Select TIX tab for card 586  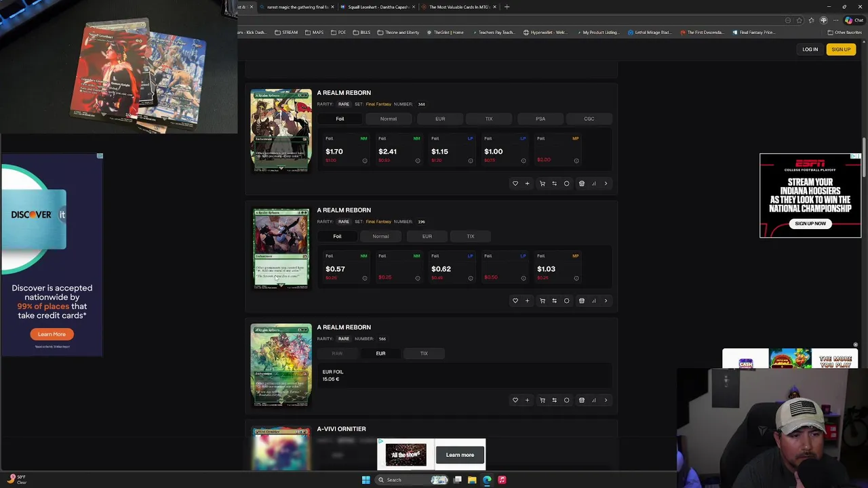click(x=424, y=354)
